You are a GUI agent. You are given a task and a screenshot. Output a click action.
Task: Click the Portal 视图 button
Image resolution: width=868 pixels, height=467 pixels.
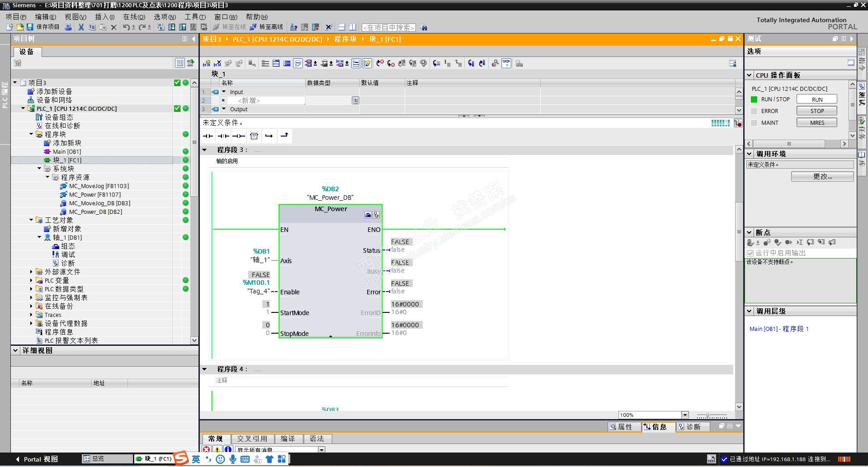(37, 459)
